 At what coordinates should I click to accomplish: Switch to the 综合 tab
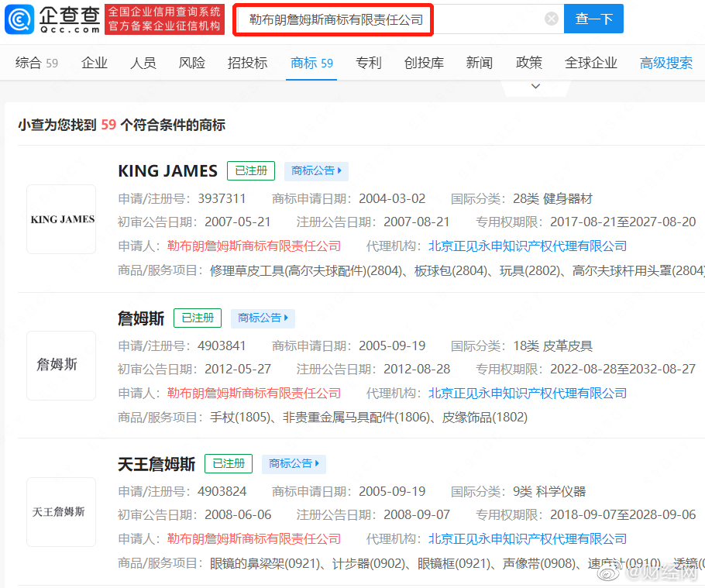tap(36, 63)
